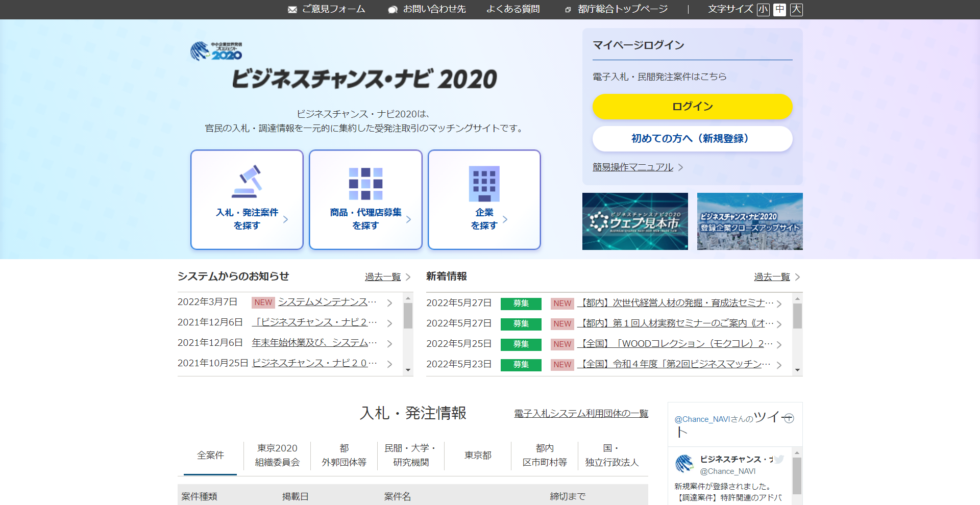Select the 東京都 tab

(478, 455)
